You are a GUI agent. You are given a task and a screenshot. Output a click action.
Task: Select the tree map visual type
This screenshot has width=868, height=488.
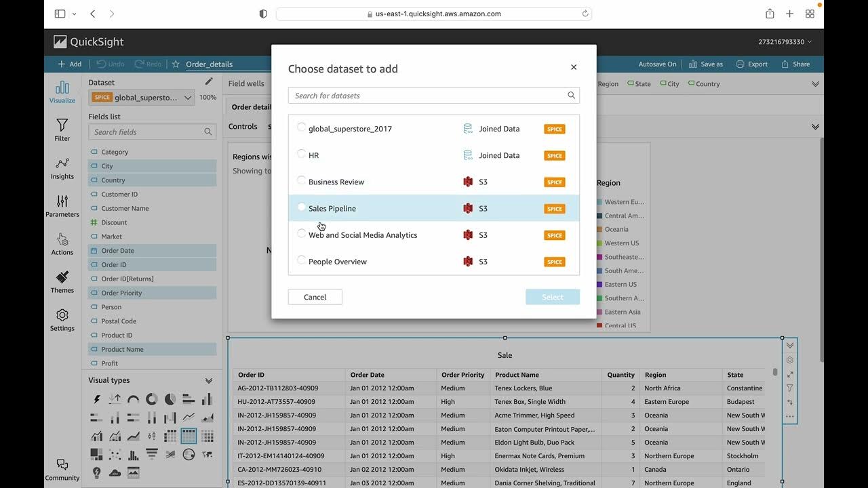click(96, 454)
